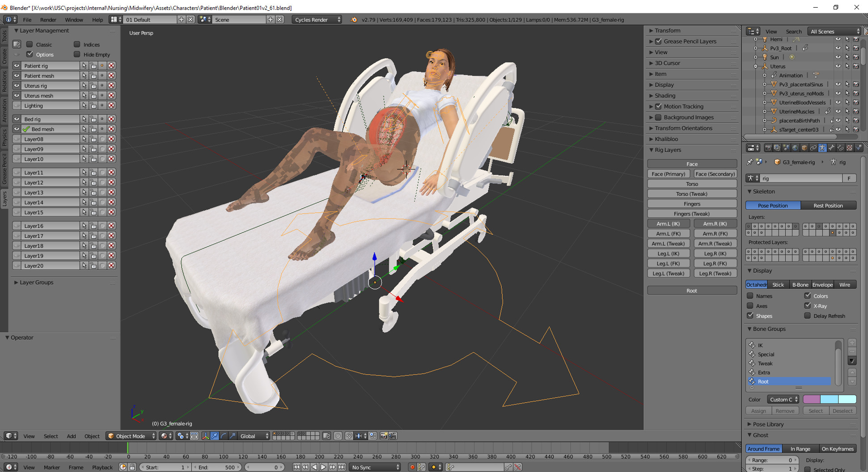Open the Bone Constraints properties tab

pyautogui.click(x=840, y=148)
